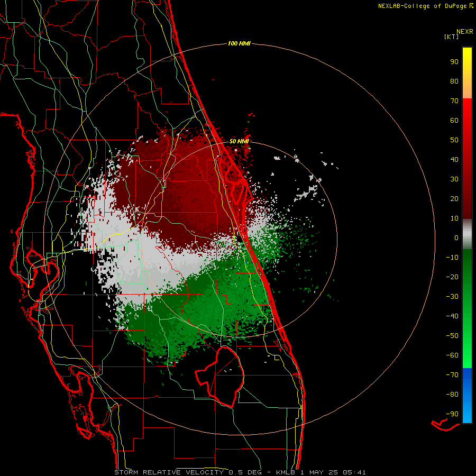The height and width of the screenshot is (476, 476).
Task: Click the 50 NMI range ring label
Action: pos(239,141)
